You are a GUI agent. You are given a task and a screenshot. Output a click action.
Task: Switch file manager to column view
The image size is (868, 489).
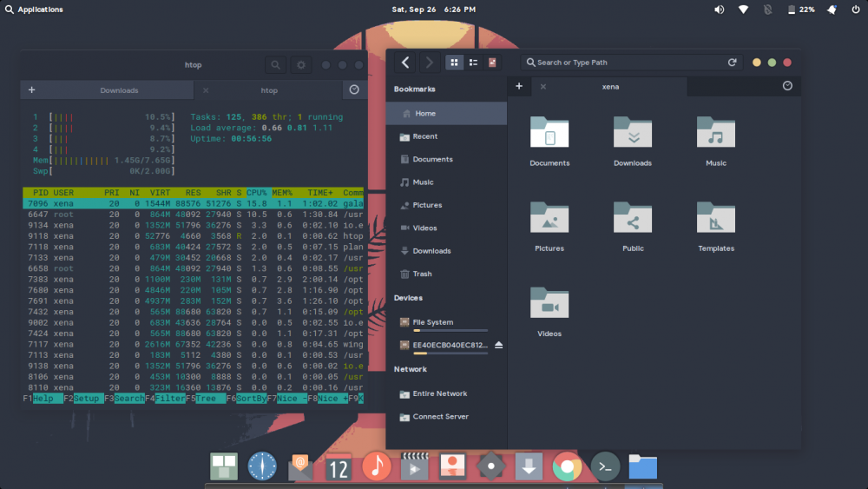[493, 63]
